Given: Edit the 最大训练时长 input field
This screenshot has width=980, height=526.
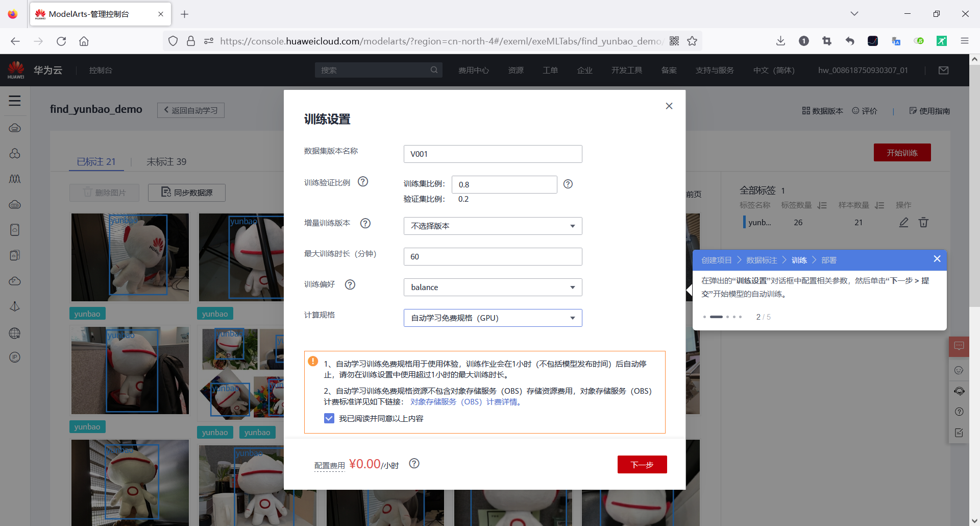Looking at the screenshot, I should point(492,256).
